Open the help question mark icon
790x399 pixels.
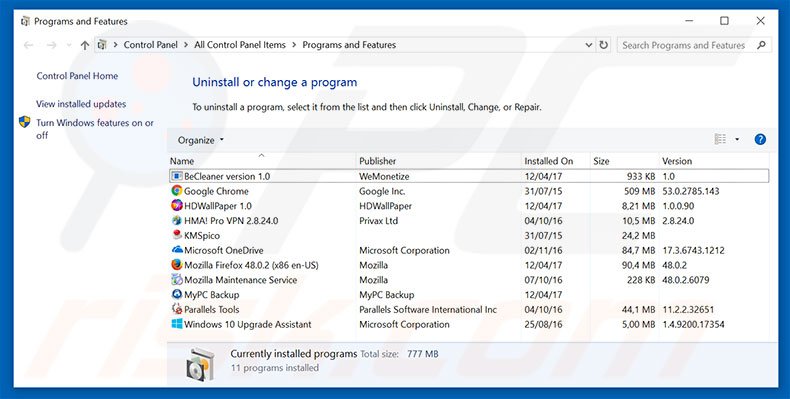[760, 140]
